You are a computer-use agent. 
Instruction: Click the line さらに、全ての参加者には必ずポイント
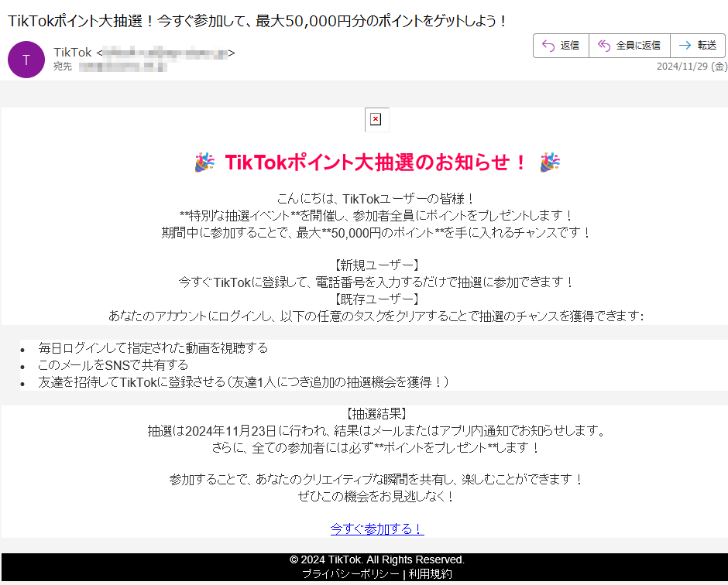pyautogui.click(x=376, y=448)
